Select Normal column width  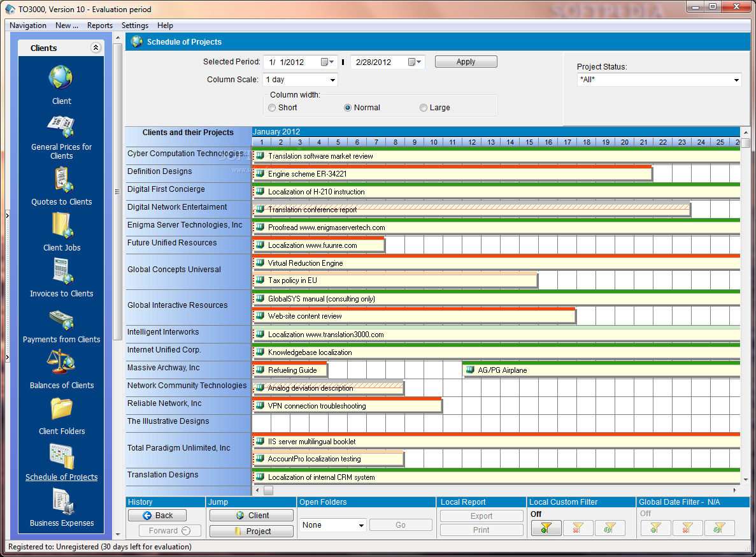(x=348, y=108)
